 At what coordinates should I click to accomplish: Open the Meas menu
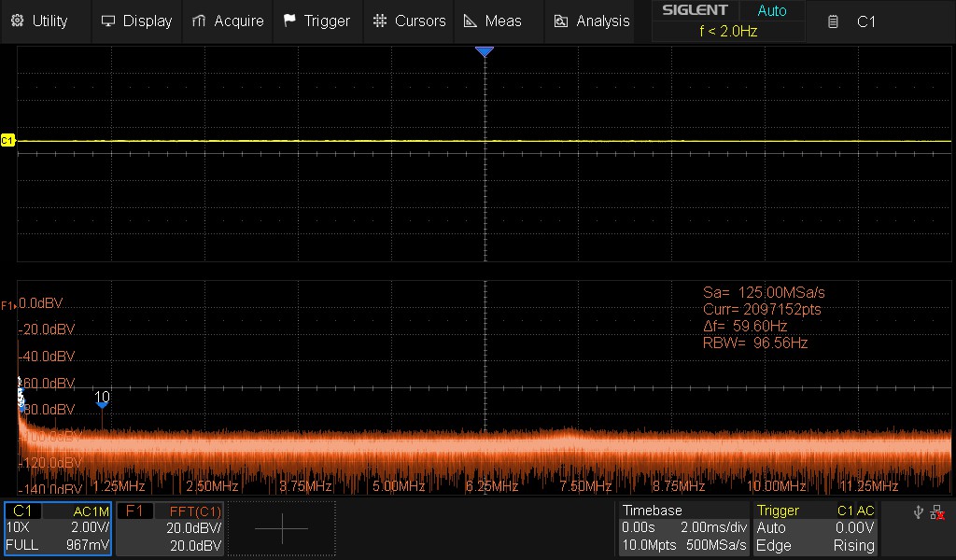tap(499, 21)
